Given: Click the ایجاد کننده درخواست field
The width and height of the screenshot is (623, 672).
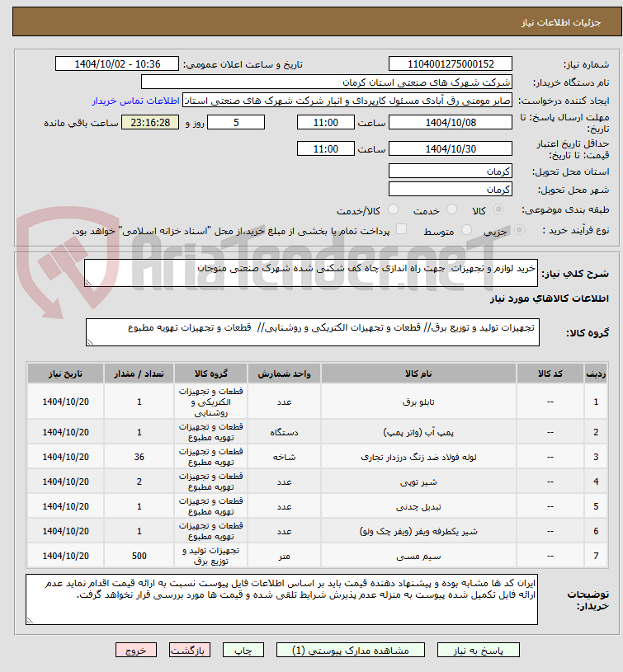Looking at the screenshot, I should [347, 101].
